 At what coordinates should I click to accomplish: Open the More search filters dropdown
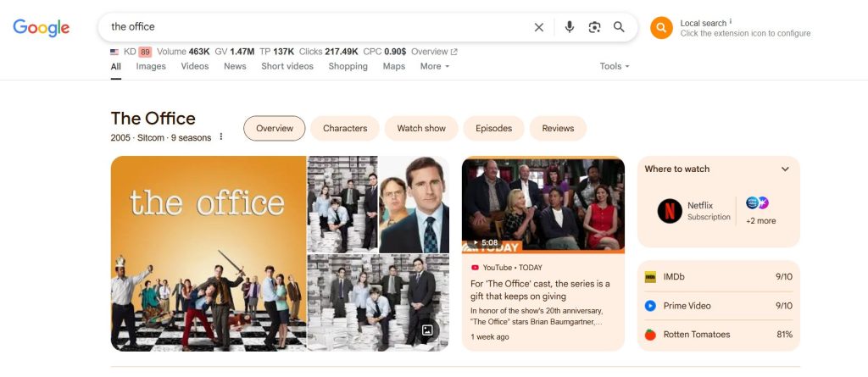click(x=435, y=66)
